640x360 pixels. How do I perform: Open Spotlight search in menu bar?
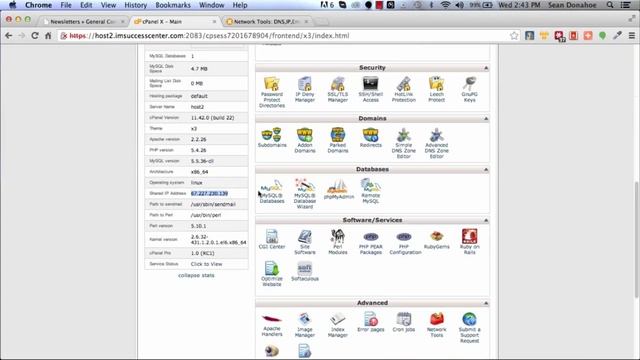(x=610, y=5)
